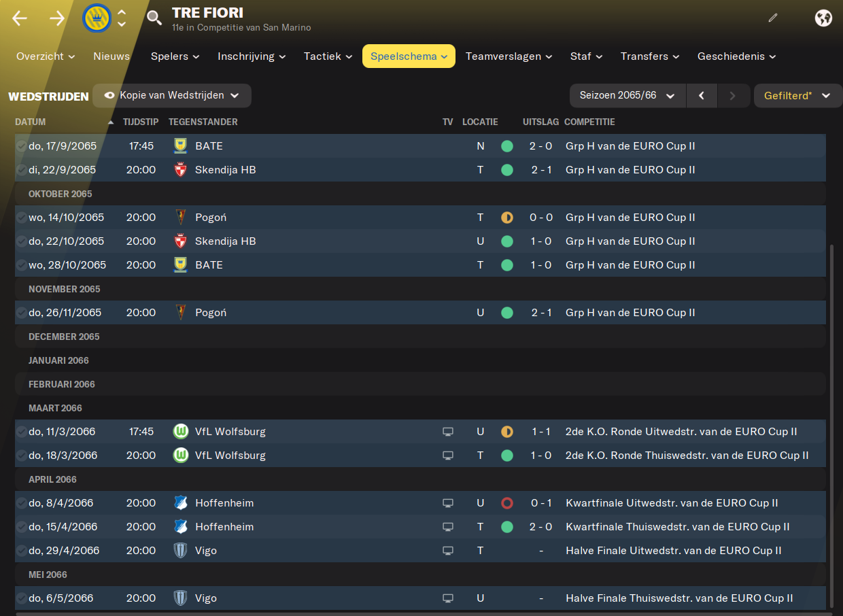This screenshot has width=843, height=616.
Task: Sort fixtures by the Datum column header
Action: pos(31,122)
